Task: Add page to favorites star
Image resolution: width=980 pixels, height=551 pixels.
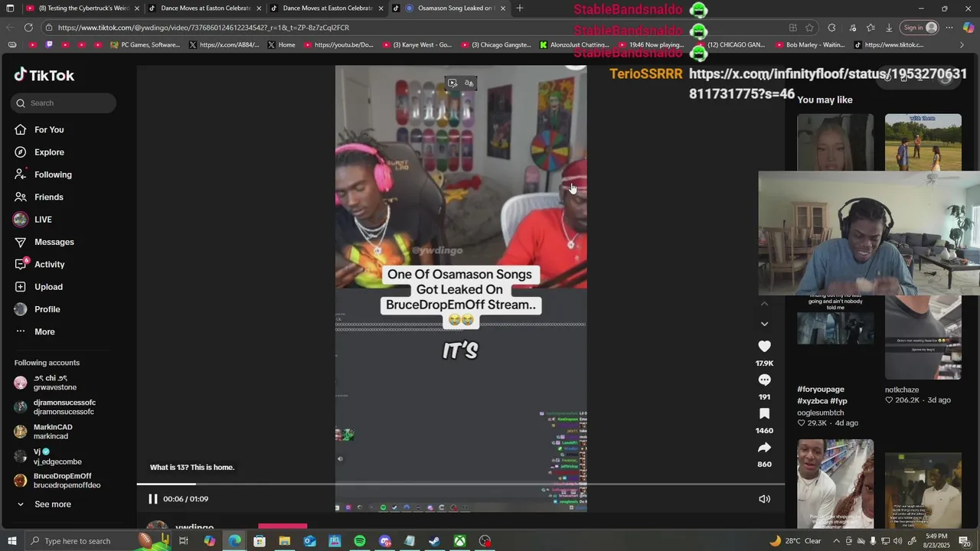Action: click(x=809, y=28)
